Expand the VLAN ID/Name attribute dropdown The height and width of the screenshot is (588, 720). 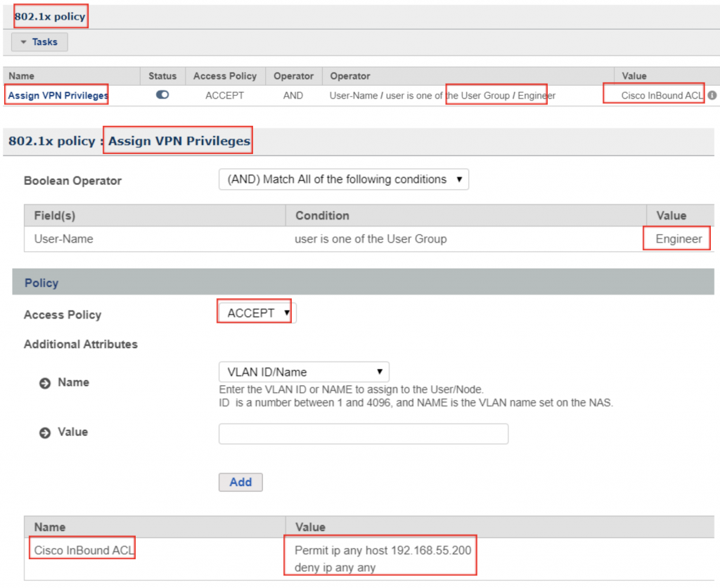click(x=304, y=372)
